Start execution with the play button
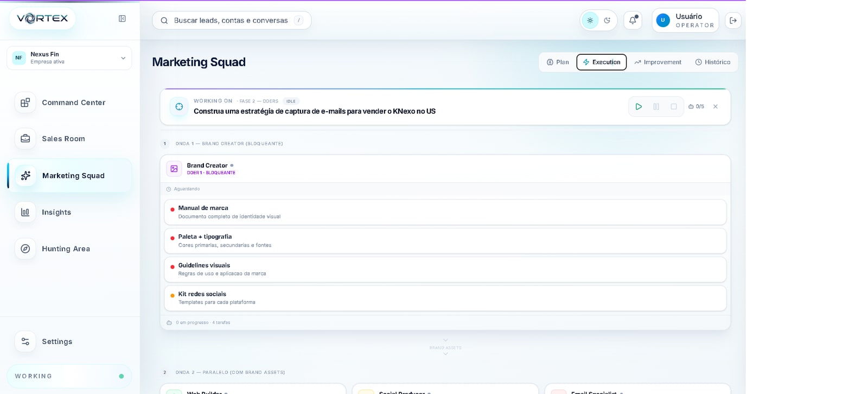Viewport: 868px width, 394px height. 639,106
